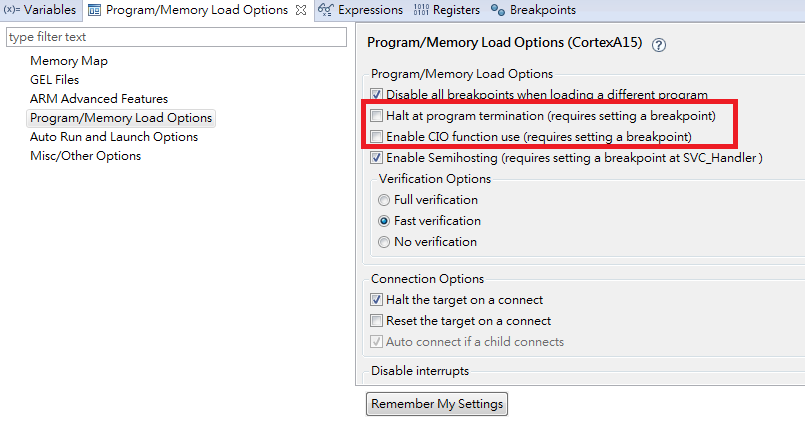Open the Expressions tab
The height and width of the screenshot is (422, 805).
click(361, 11)
